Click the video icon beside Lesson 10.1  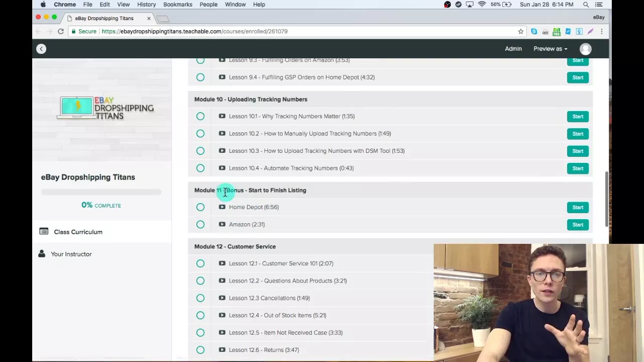tap(222, 116)
